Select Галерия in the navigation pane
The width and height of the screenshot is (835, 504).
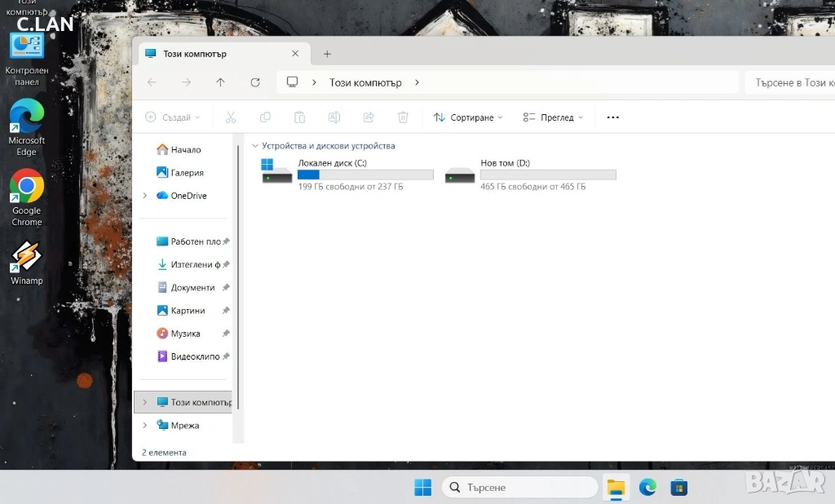pos(187,173)
